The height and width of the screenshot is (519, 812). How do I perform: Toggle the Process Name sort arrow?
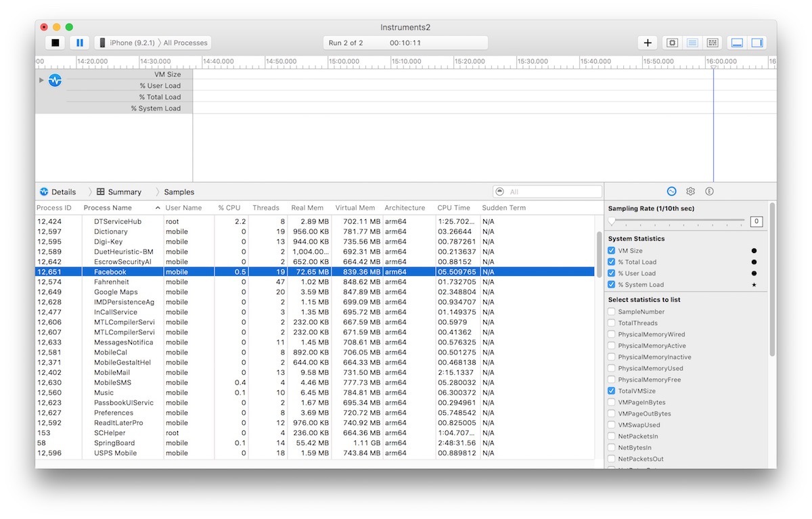(158, 208)
